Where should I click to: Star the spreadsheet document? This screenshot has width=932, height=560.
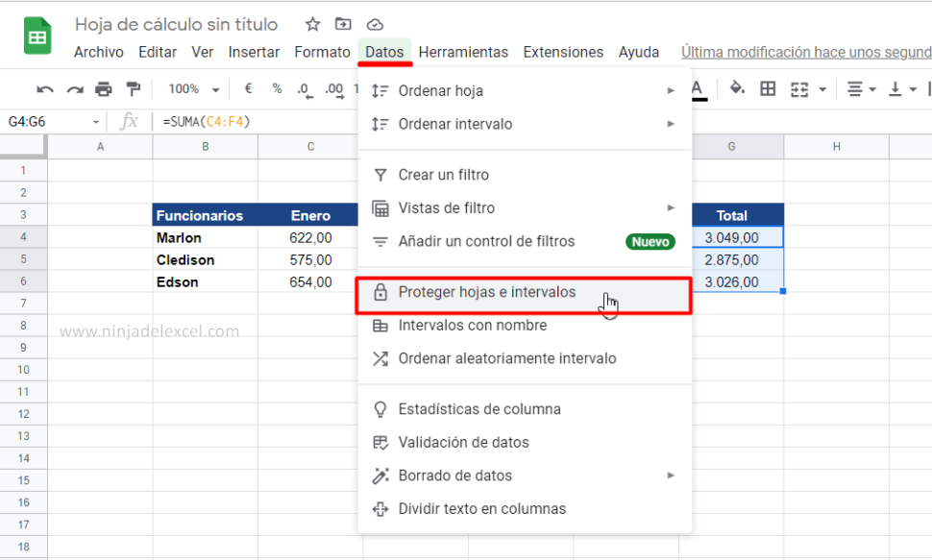(312, 24)
